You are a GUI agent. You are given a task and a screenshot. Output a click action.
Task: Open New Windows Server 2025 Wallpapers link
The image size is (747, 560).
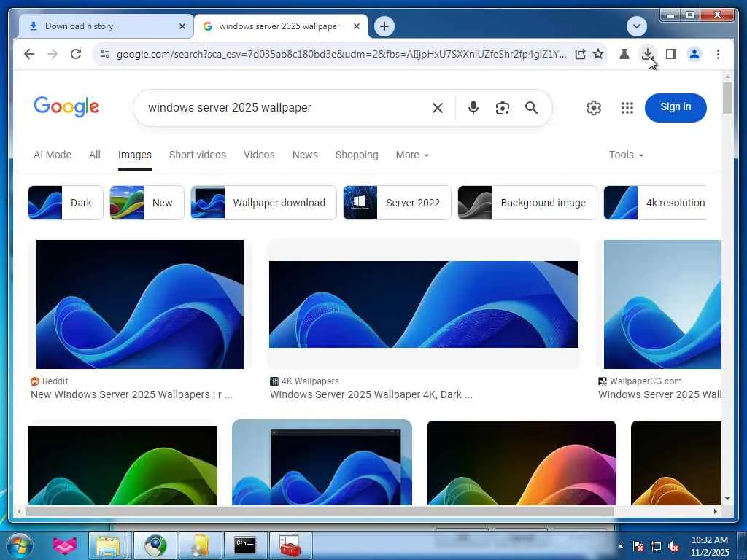pos(131,394)
